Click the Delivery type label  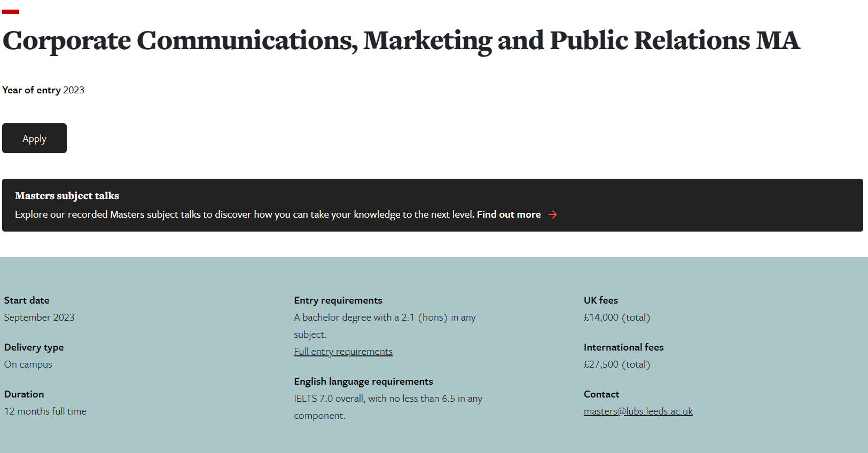tap(34, 347)
